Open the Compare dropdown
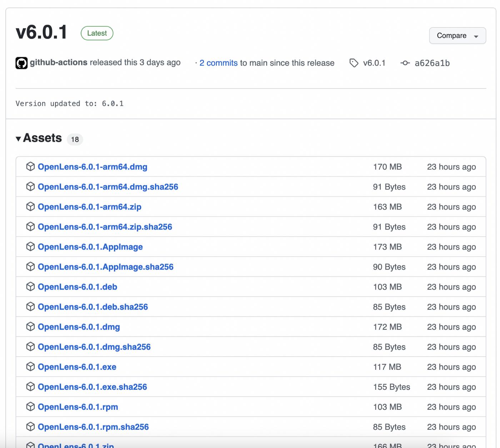The image size is (500, 448). (x=457, y=36)
